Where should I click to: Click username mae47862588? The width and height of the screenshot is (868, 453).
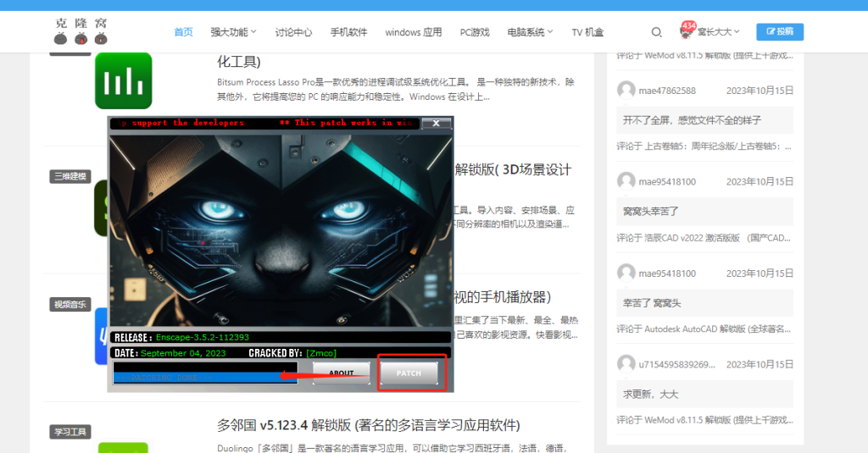click(667, 91)
